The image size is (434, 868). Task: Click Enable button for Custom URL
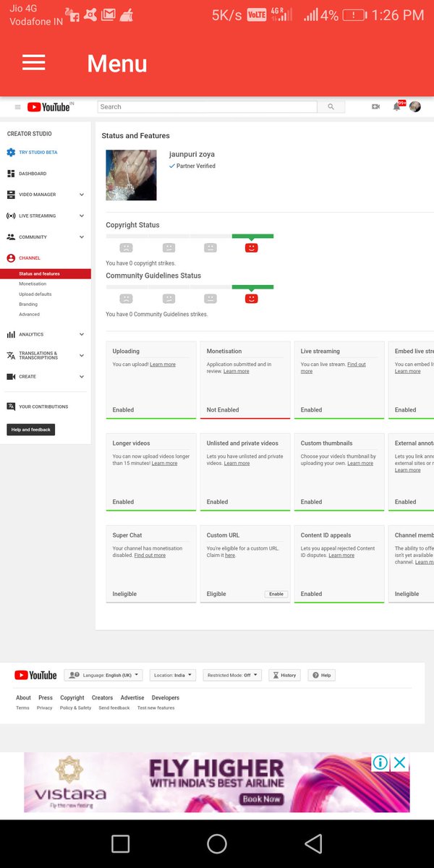pos(276,594)
